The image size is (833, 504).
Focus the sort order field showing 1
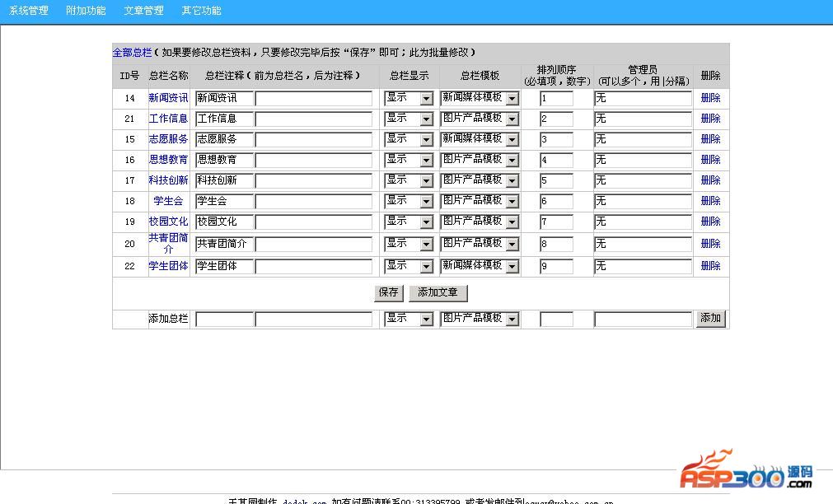tap(556, 98)
